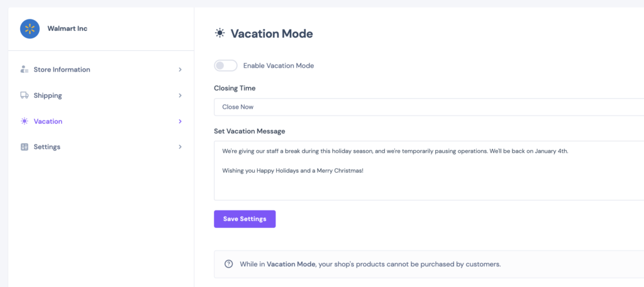Image resolution: width=644 pixels, height=287 pixels.
Task: Click the Walmart spark logo avatar
Action: [30, 29]
